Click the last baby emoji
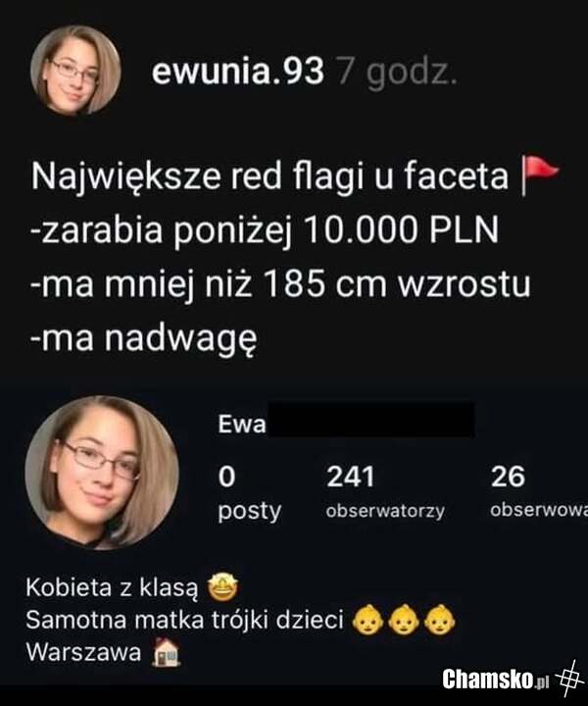 coord(440,620)
